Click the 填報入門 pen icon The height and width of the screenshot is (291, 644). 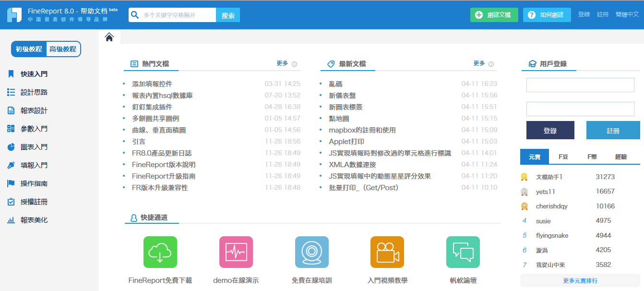coord(11,165)
